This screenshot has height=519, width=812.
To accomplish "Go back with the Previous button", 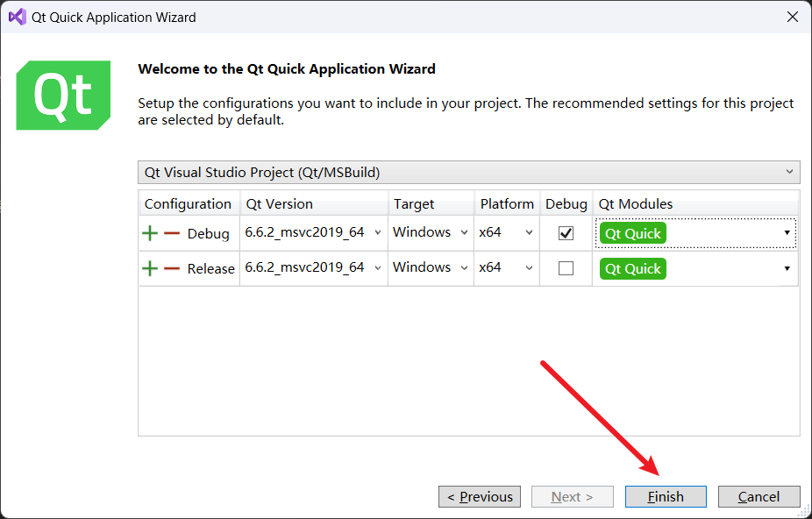I will pos(480,496).
